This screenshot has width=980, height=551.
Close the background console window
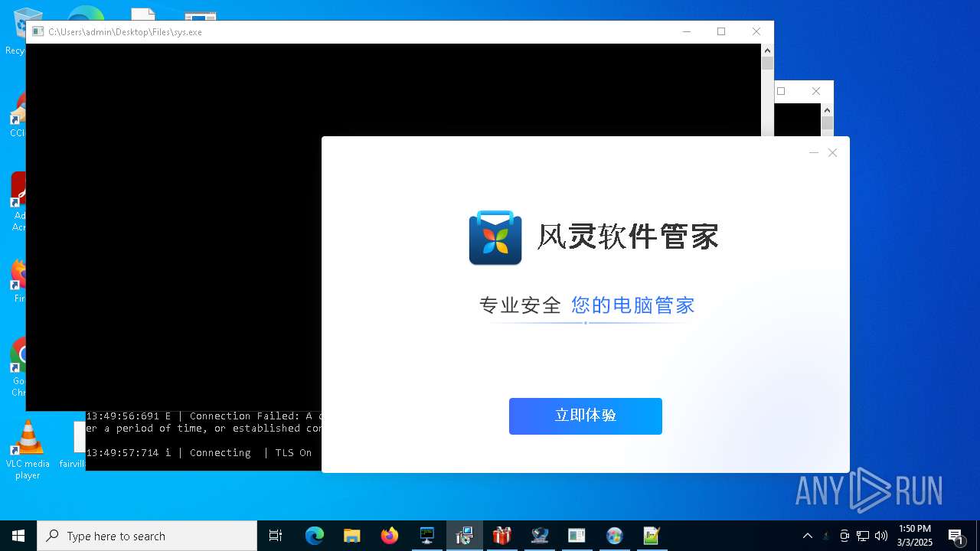pyautogui.click(x=816, y=91)
